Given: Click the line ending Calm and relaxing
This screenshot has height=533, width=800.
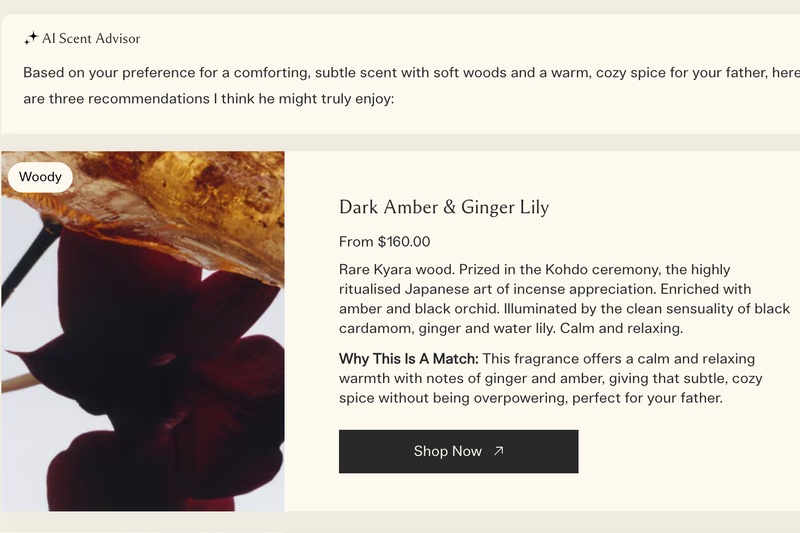Looking at the screenshot, I should pos(510,329).
